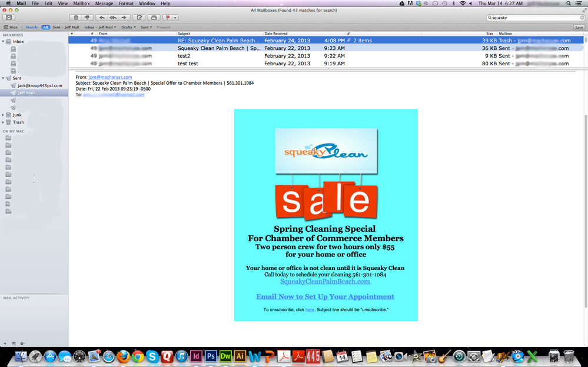Click Email Now to Set Up Your Appointment
Viewport: 588px width, 367px height.
[x=325, y=296]
